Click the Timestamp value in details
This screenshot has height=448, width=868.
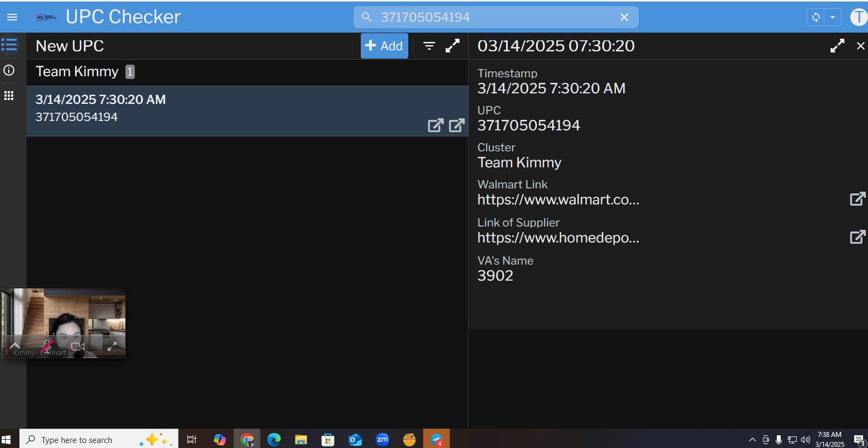point(551,88)
